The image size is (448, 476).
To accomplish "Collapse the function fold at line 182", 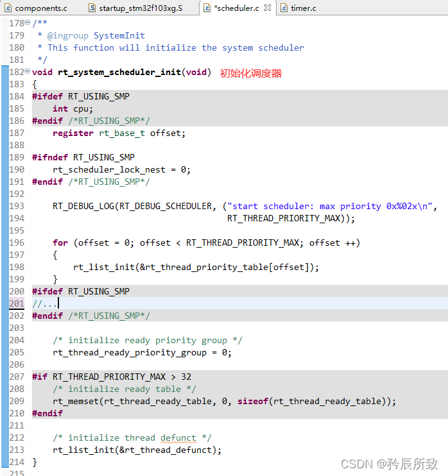I will tap(28, 71).
